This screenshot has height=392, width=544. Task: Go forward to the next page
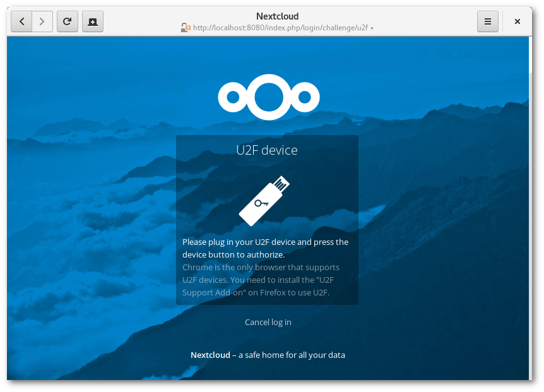42,21
